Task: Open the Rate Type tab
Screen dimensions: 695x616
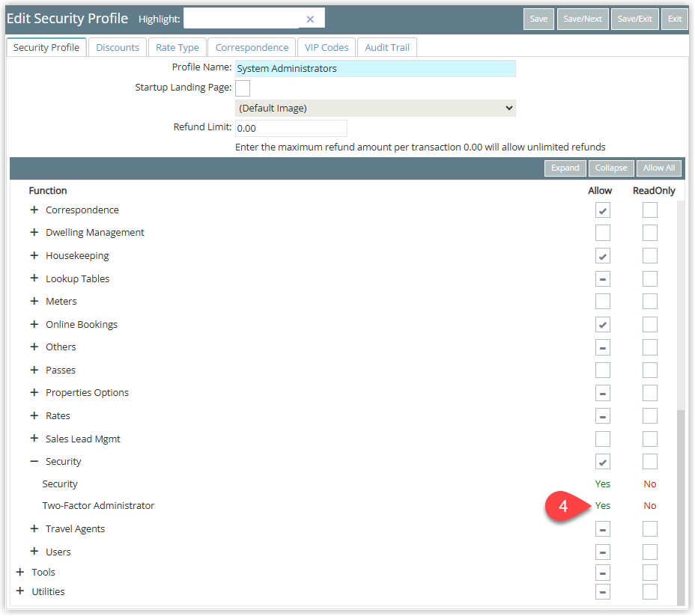Action: click(177, 47)
